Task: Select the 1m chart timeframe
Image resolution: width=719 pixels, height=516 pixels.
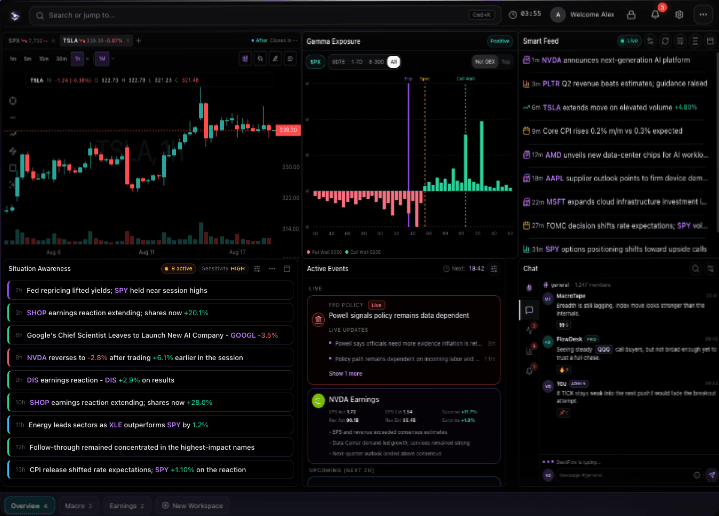Action: [13, 59]
